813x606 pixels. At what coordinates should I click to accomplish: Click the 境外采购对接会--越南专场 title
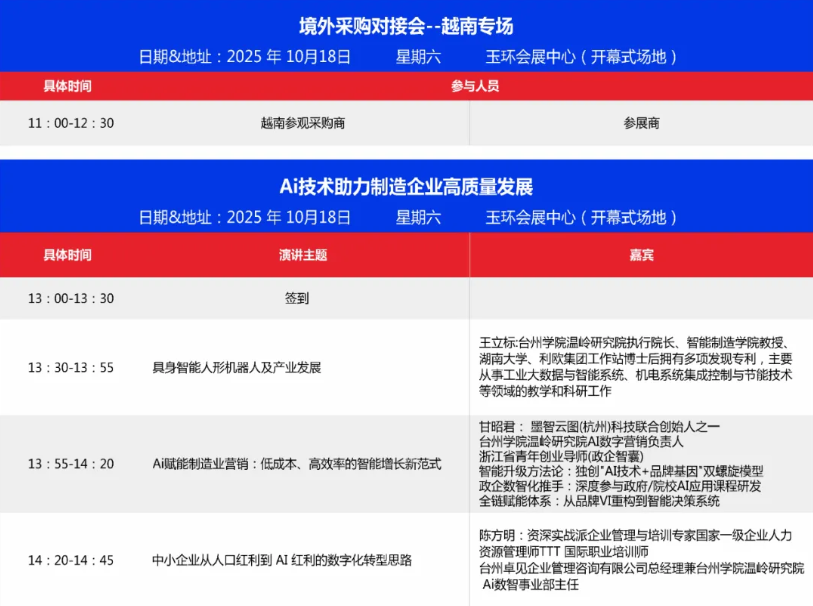406,26
